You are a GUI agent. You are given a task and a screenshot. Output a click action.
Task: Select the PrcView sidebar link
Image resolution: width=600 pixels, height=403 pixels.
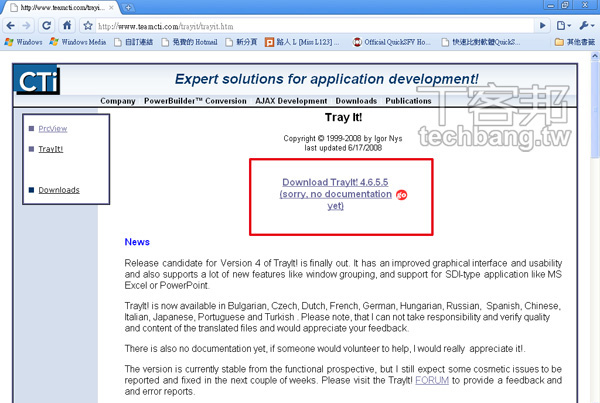(x=52, y=129)
